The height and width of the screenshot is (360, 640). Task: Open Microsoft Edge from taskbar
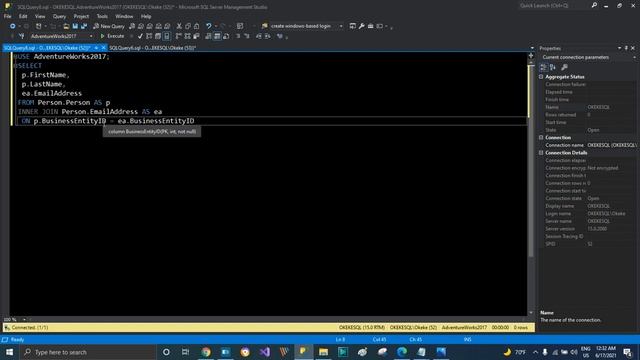tap(402, 352)
